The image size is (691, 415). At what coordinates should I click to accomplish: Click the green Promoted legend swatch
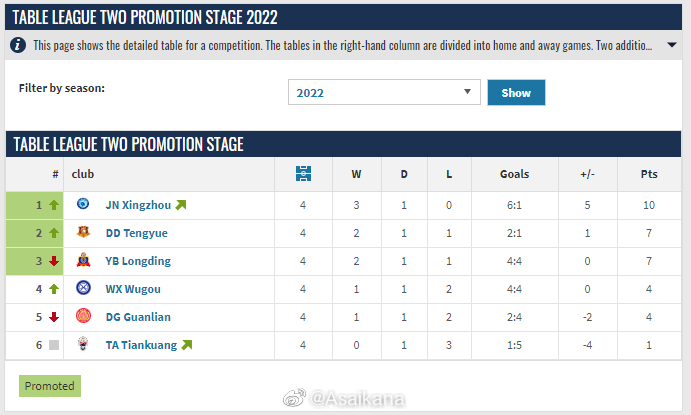point(50,386)
